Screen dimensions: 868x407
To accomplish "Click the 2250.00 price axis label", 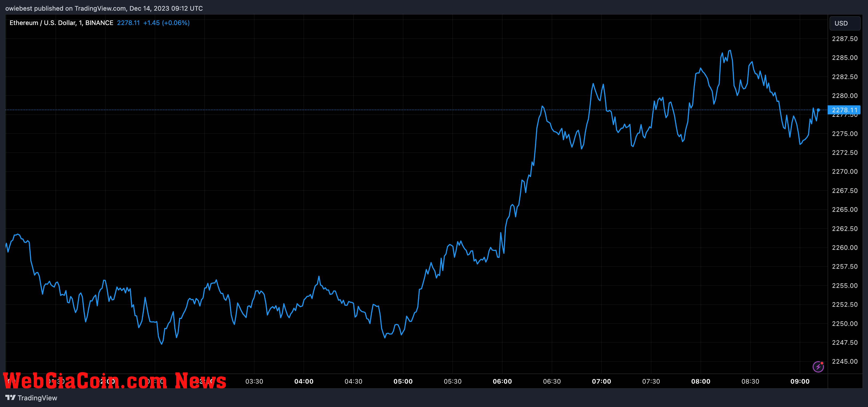I will pyautogui.click(x=845, y=324).
